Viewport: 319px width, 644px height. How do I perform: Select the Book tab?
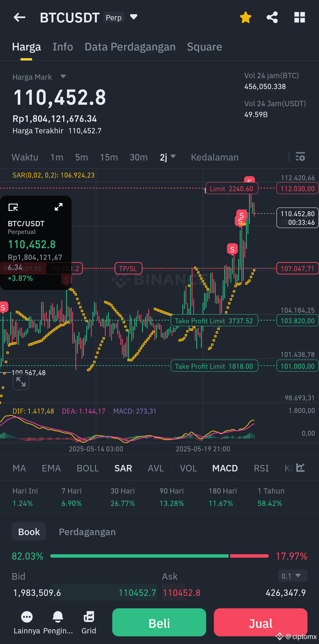pyautogui.click(x=29, y=532)
